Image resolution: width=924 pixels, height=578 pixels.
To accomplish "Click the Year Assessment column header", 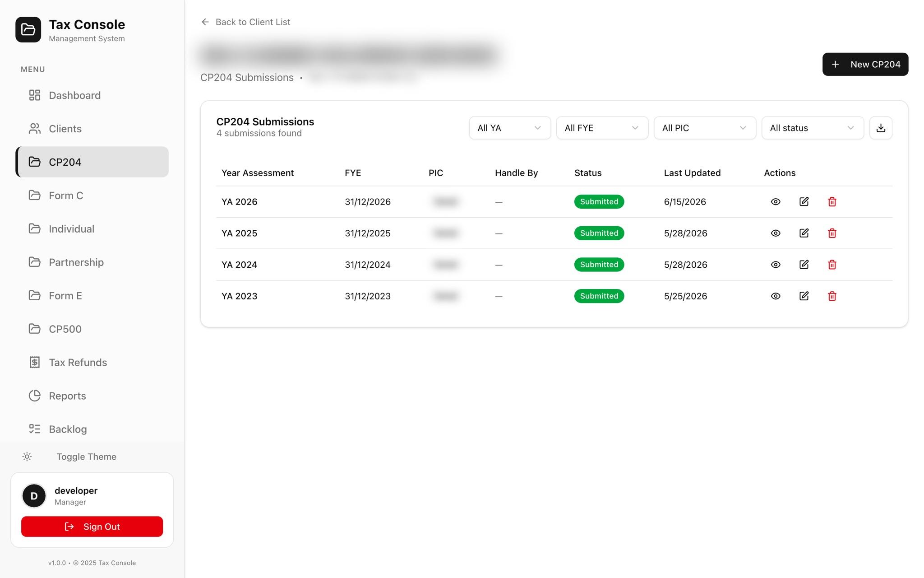I will point(257,173).
